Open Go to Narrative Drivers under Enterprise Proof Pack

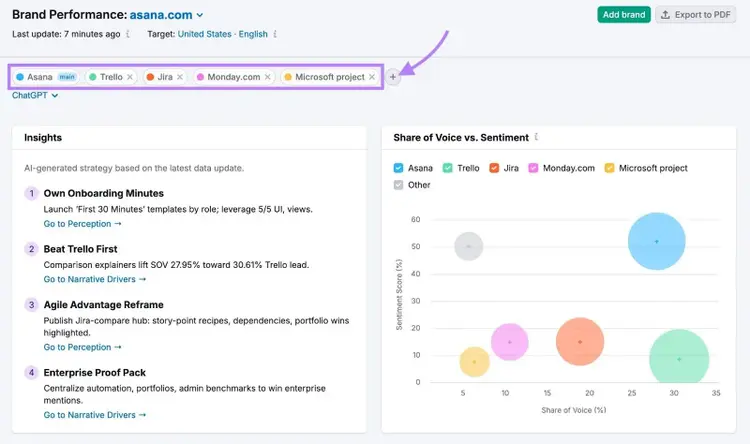click(x=95, y=415)
